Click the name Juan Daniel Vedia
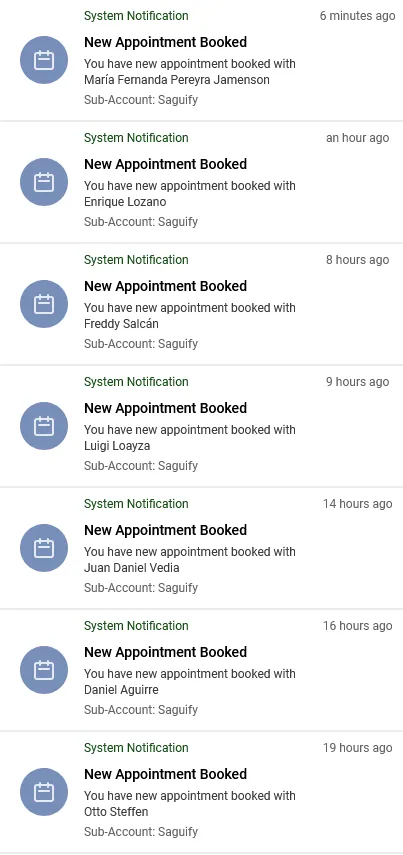 [131, 568]
